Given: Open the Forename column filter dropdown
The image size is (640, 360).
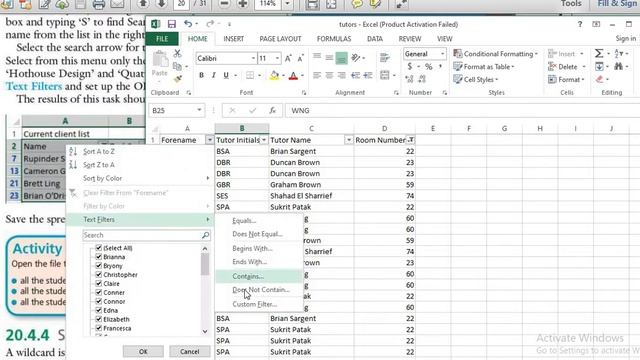Looking at the screenshot, I should pyautogui.click(x=209, y=140).
